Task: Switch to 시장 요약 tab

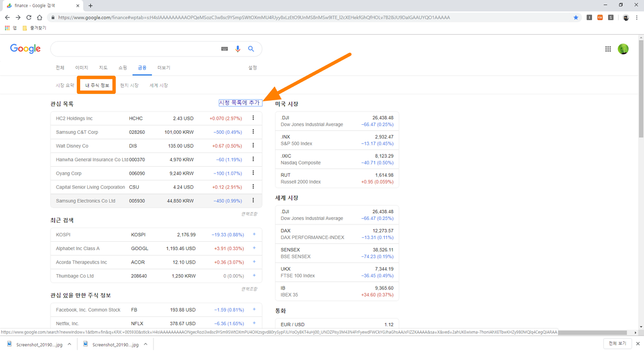Action: pos(65,85)
